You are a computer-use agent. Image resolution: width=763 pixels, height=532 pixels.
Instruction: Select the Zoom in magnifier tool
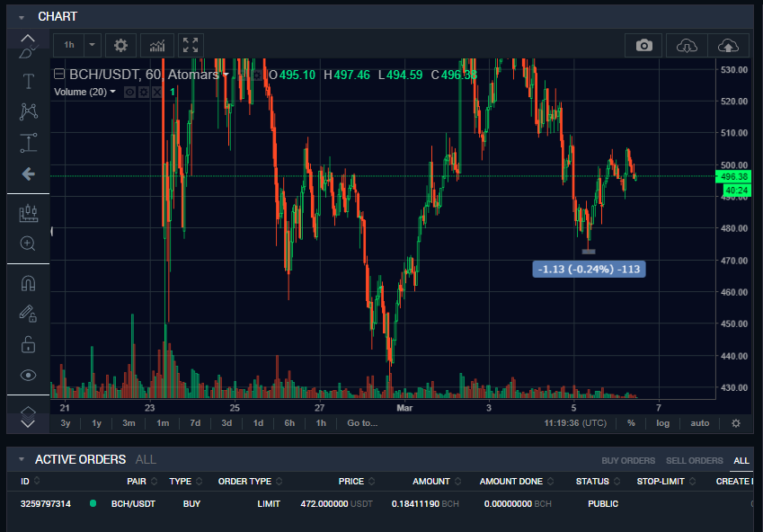[x=28, y=244]
